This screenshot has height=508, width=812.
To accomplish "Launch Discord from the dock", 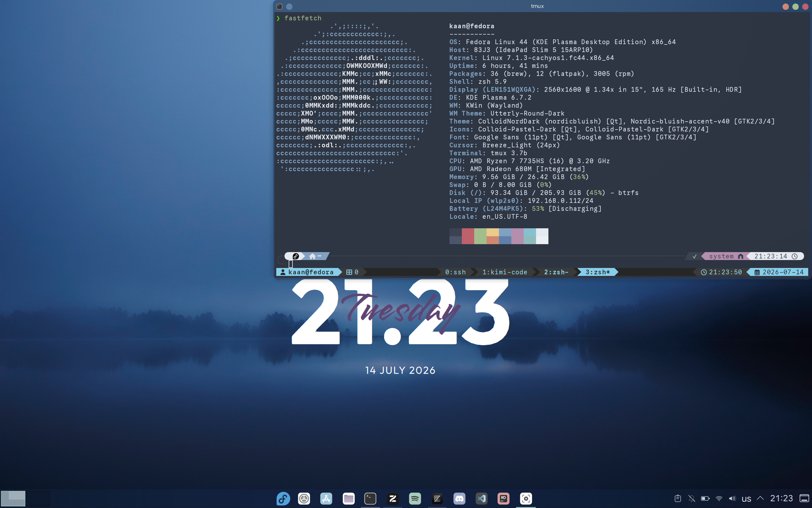I will [459, 498].
